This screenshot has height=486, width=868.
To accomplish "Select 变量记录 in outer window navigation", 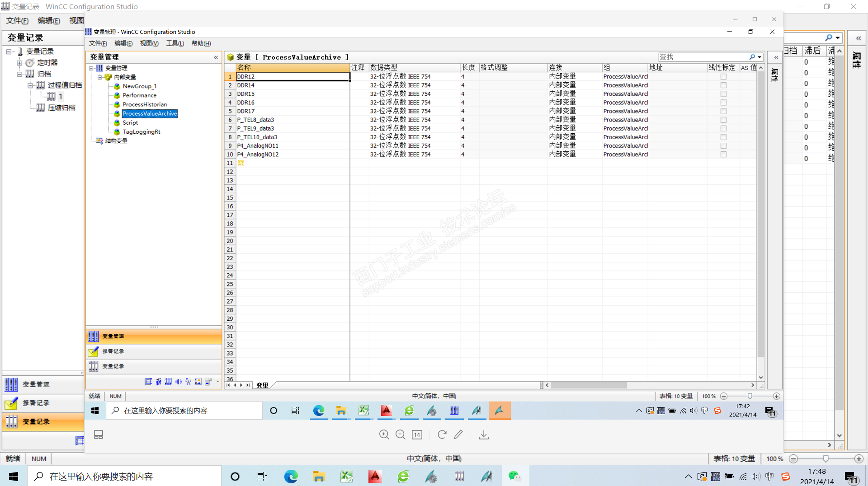I will point(43,421).
